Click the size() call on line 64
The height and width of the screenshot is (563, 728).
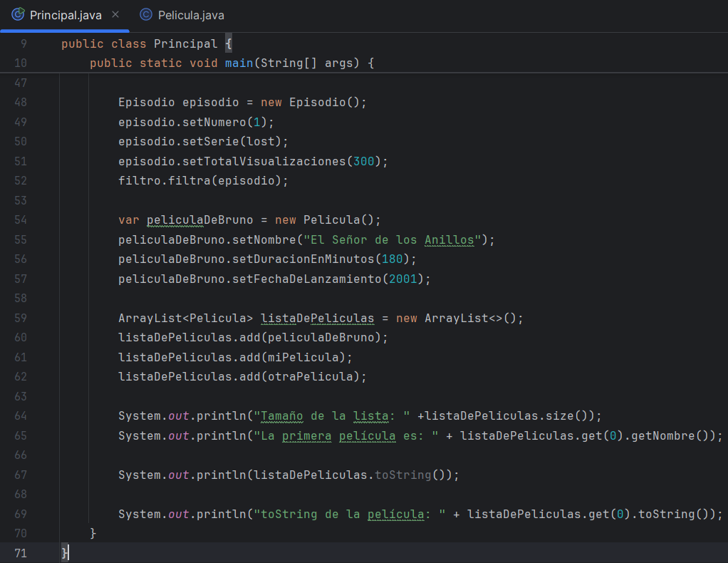pos(566,416)
